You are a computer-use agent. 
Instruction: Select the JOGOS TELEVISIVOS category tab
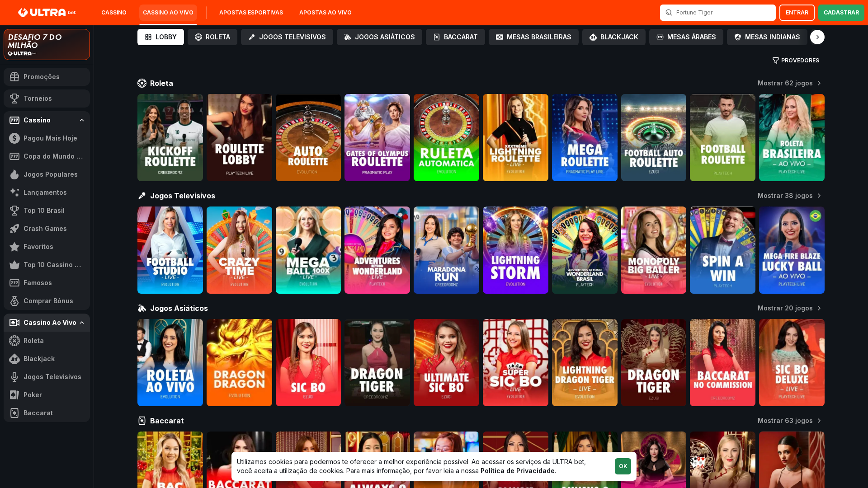(287, 37)
